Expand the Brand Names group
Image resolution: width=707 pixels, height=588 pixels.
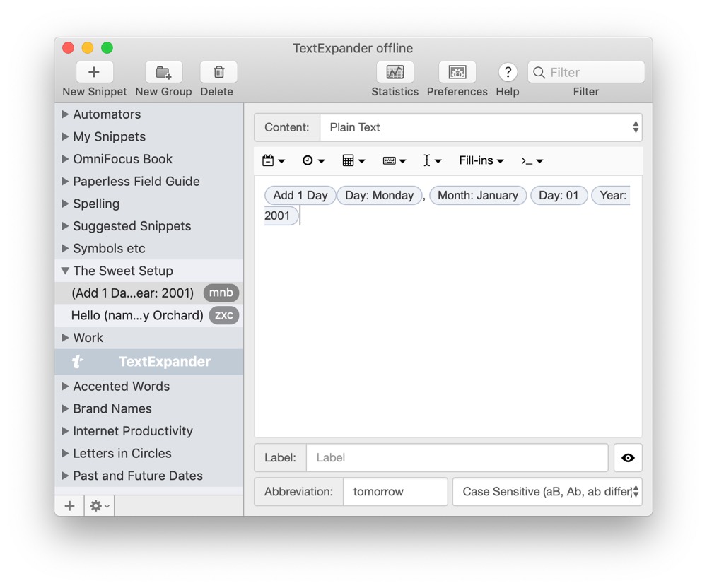pyautogui.click(x=65, y=408)
